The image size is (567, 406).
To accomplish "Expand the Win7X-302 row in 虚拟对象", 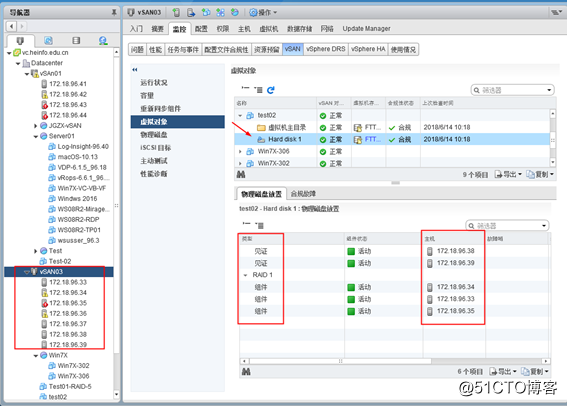I will [x=240, y=163].
